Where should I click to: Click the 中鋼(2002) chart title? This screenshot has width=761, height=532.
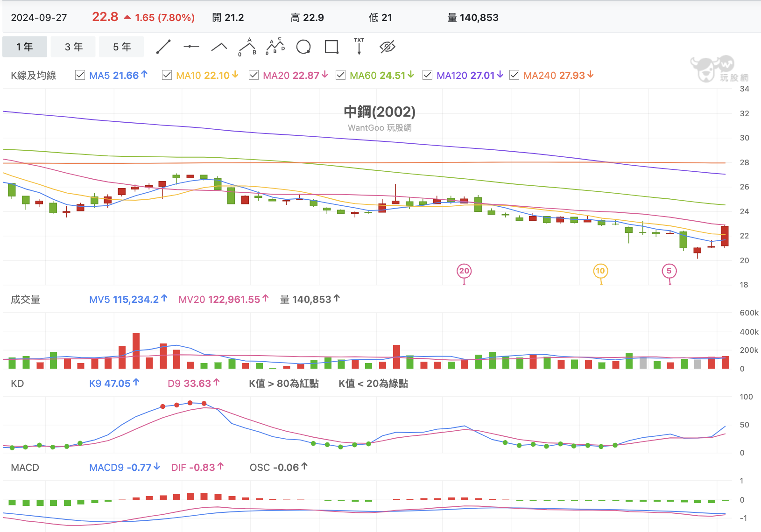(x=380, y=112)
